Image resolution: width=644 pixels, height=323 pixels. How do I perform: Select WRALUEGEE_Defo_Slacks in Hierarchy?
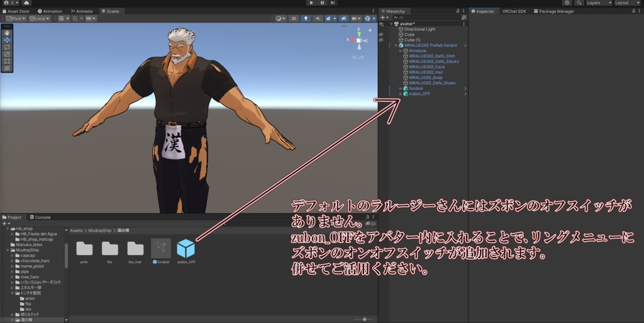click(x=434, y=61)
